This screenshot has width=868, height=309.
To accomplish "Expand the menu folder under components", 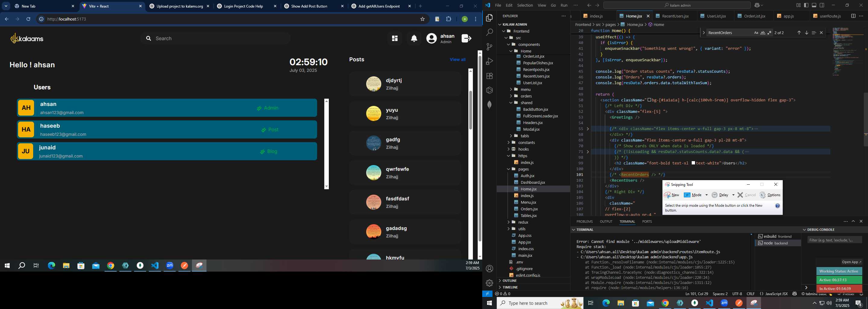I will 525,89.
